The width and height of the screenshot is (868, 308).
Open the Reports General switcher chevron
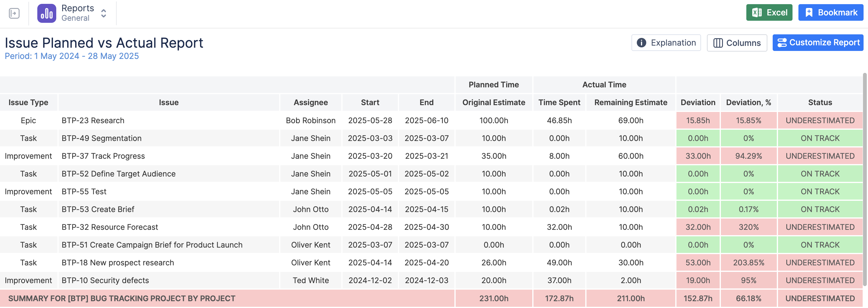[104, 14]
